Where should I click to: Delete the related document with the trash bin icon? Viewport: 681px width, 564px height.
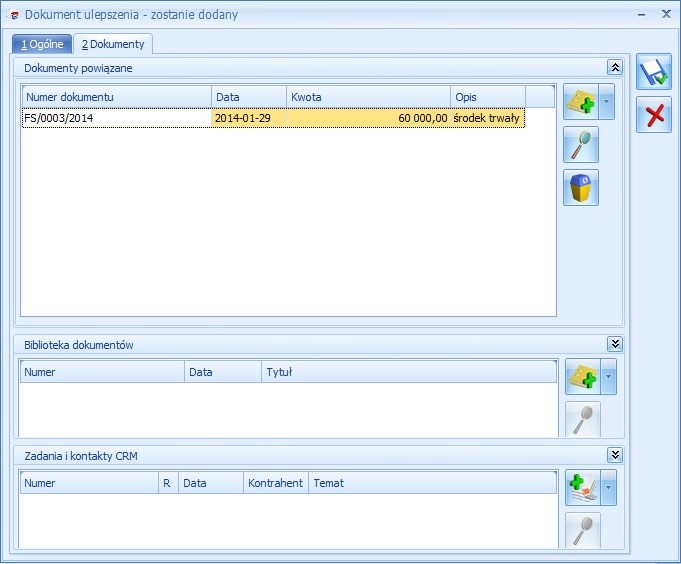(581, 187)
